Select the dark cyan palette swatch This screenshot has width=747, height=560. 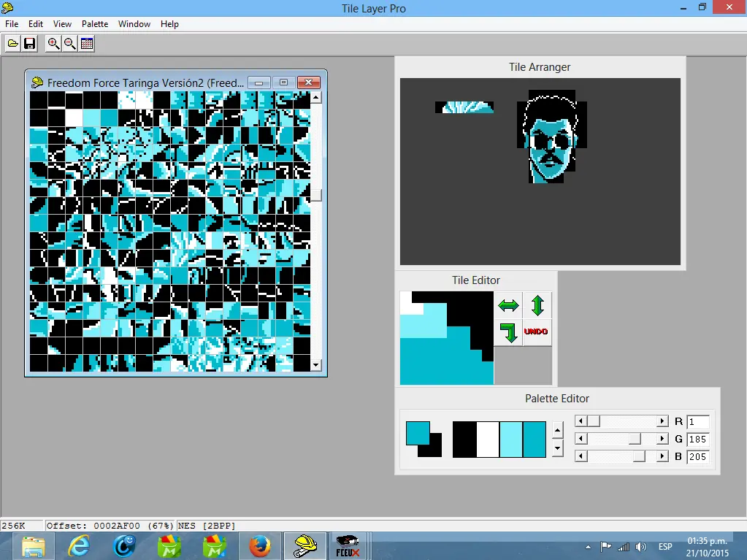[x=535, y=439]
